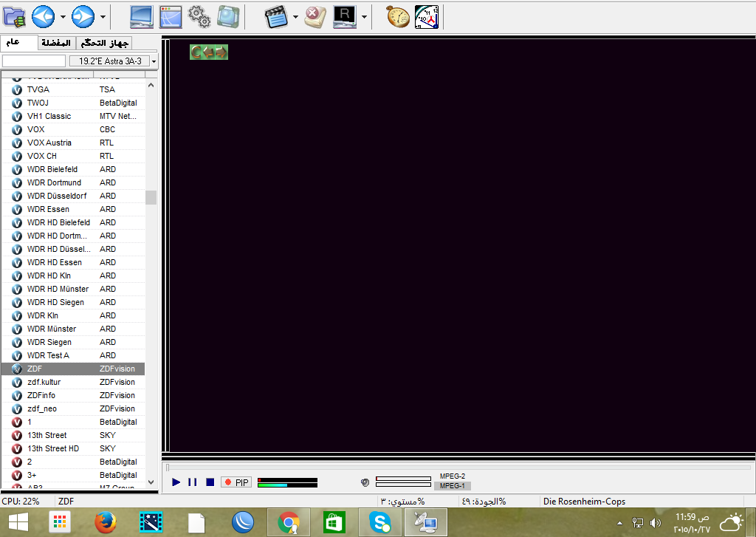Viewport: 756px width, 537px height.
Task: Select the ZDFinfo channel
Action: pyautogui.click(x=73, y=395)
